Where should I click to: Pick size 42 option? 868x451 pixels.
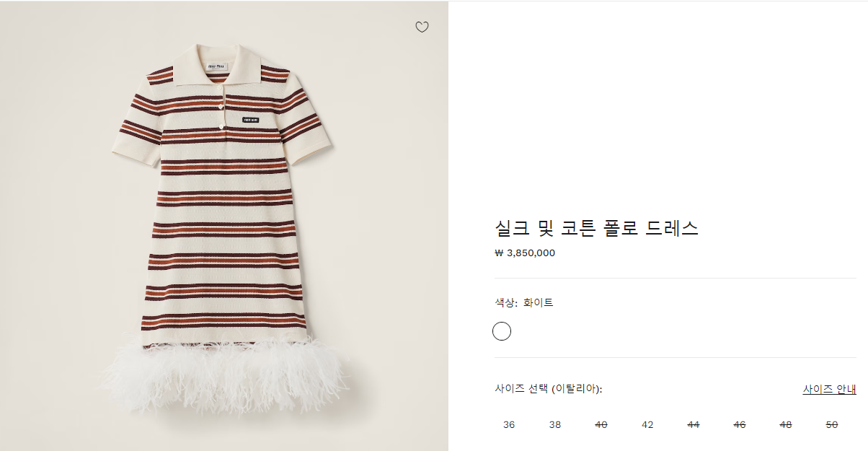pyautogui.click(x=647, y=424)
